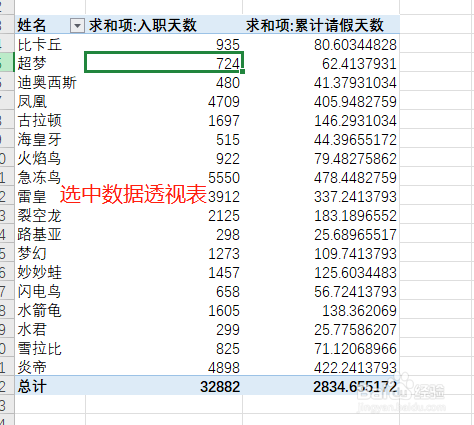Select the cell with value 2125
Screen dimensions: 474x425
164,215
